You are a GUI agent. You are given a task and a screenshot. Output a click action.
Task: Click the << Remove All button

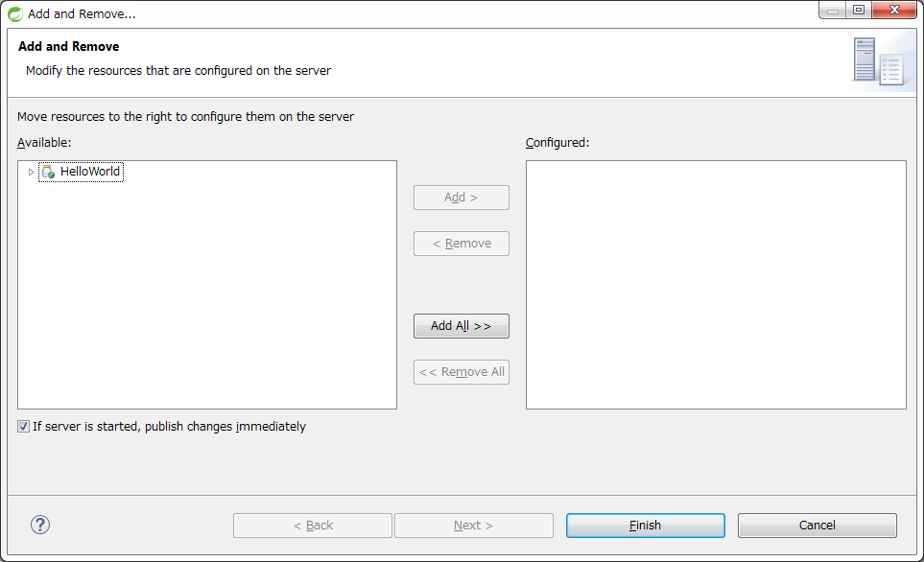(461, 372)
